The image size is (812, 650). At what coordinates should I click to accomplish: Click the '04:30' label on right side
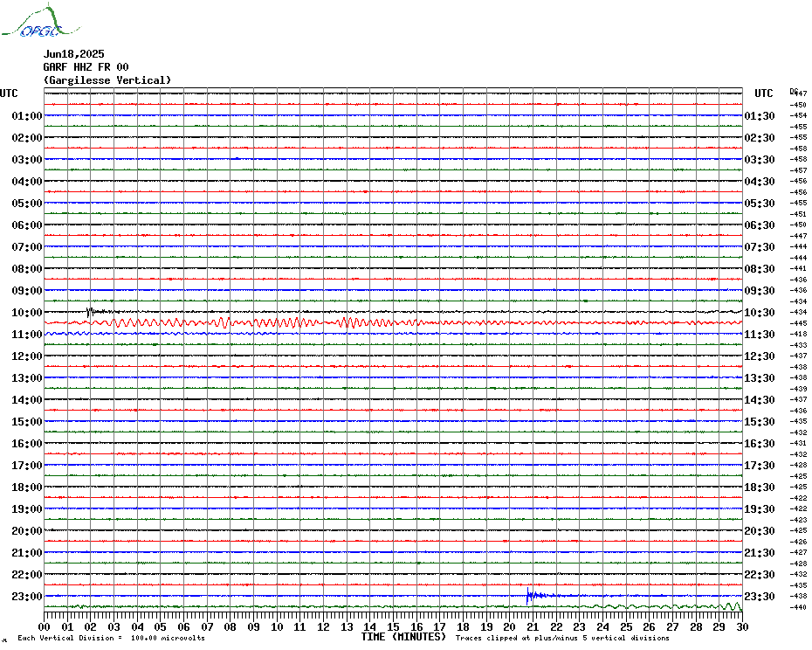click(x=760, y=182)
